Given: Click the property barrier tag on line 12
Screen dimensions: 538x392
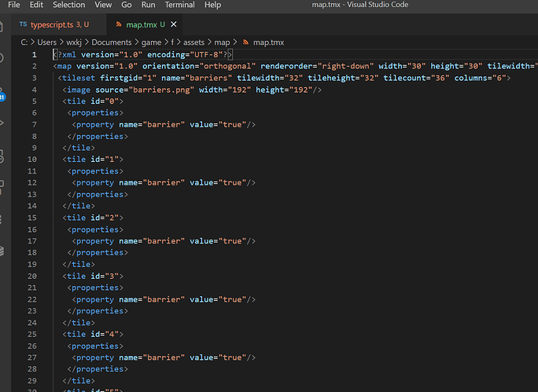Looking at the screenshot, I should [164, 182].
